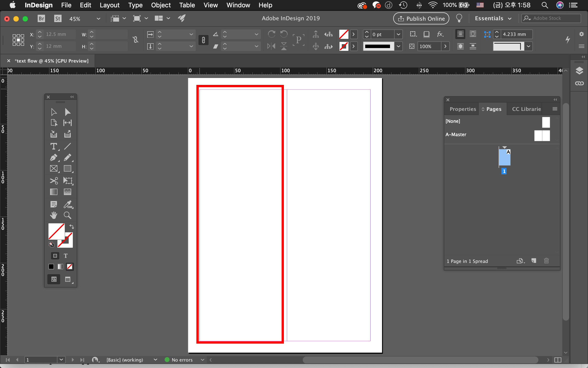Open Adobe Bridge via Br icon
Viewport: 588px width, 368px height.
41,18
